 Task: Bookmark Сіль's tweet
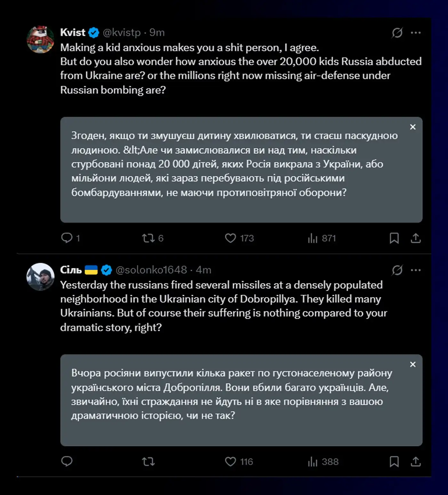[x=394, y=462]
